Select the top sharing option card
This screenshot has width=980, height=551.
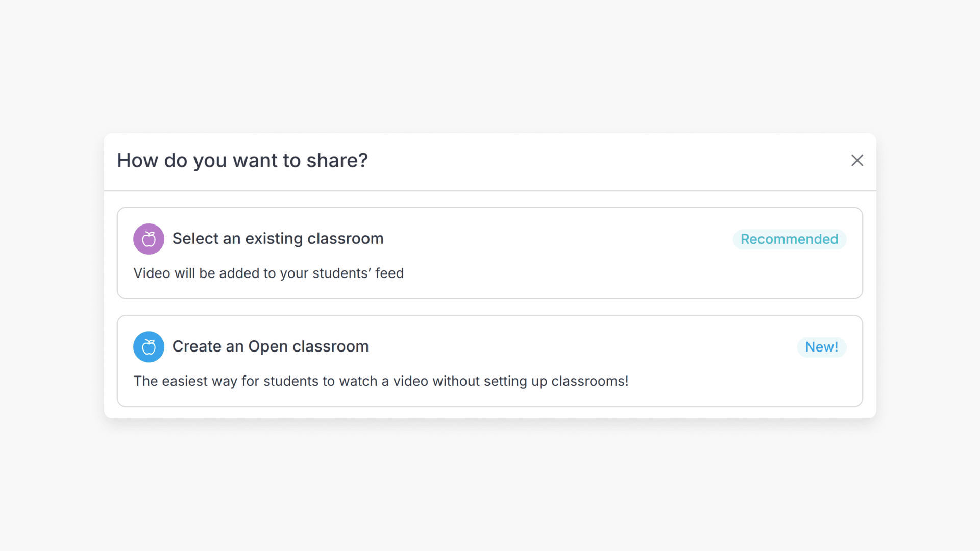click(489, 253)
